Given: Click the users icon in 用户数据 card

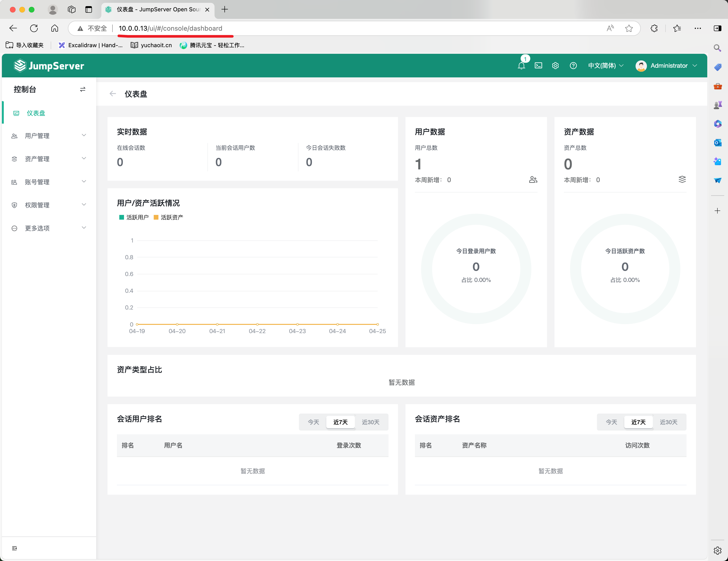Looking at the screenshot, I should pyautogui.click(x=533, y=180).
